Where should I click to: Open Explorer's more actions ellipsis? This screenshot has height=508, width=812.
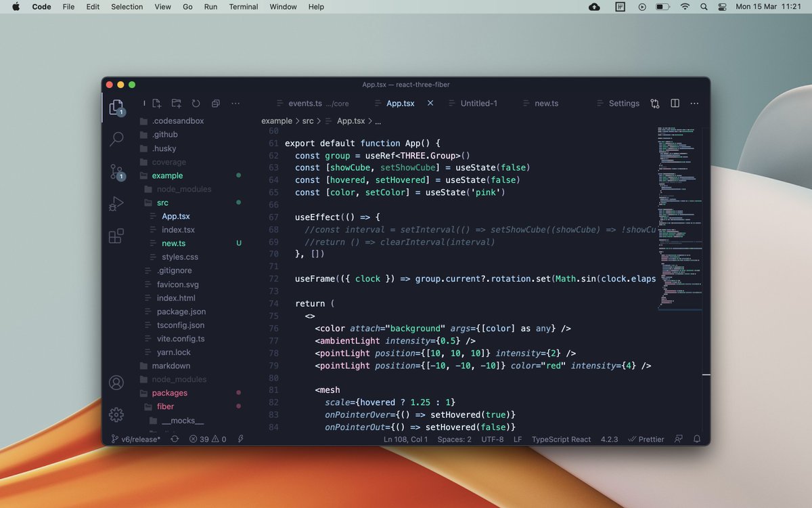tap(235, 104)
